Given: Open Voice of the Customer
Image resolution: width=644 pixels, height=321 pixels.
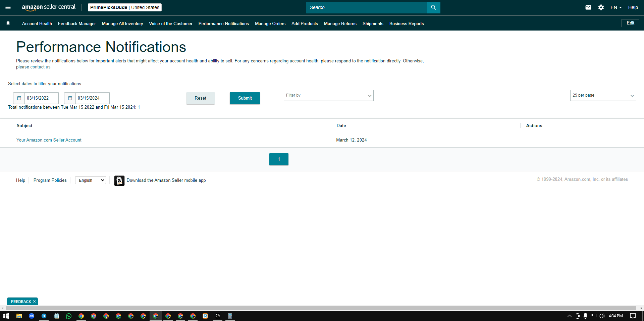Looking at the screenshot, I should point(171,23).
